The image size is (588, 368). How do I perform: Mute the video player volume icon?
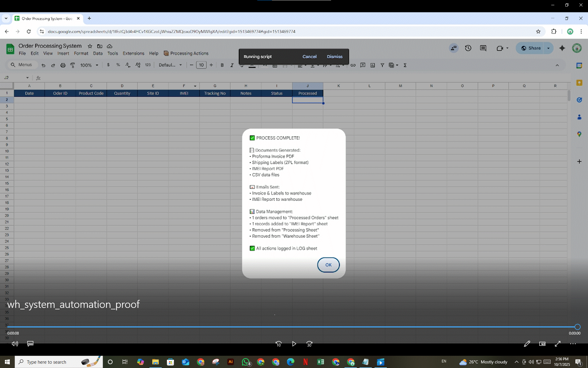coord(15,344)
